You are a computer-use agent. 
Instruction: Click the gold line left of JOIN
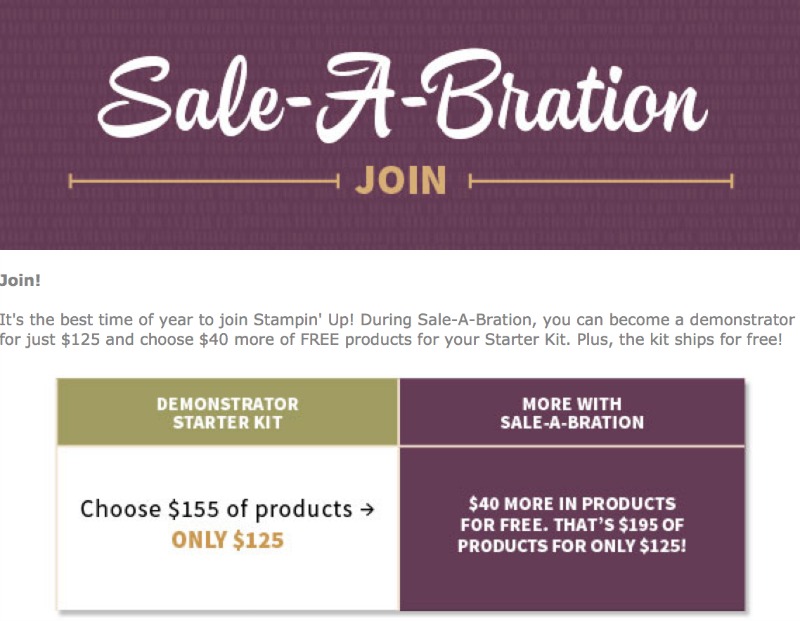204,181
